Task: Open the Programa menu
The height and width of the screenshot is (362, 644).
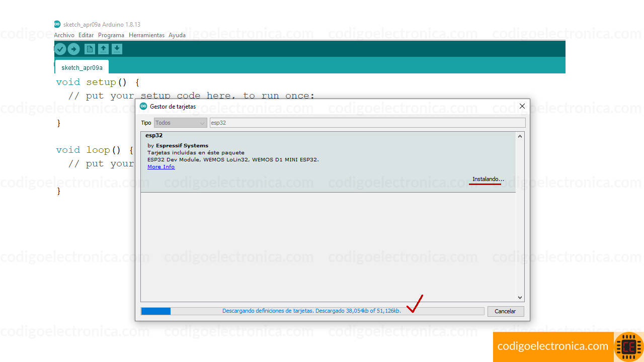Action: click(111, 35)
